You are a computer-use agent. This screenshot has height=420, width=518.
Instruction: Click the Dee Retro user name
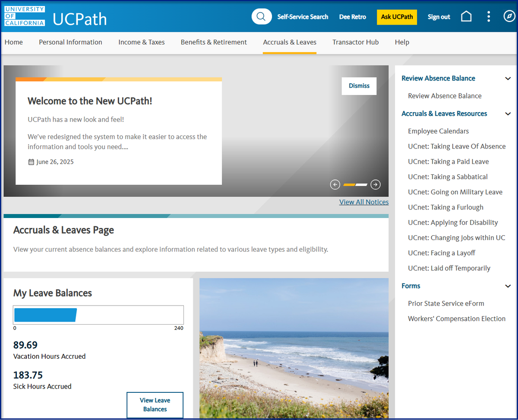[x=352, y=17]
